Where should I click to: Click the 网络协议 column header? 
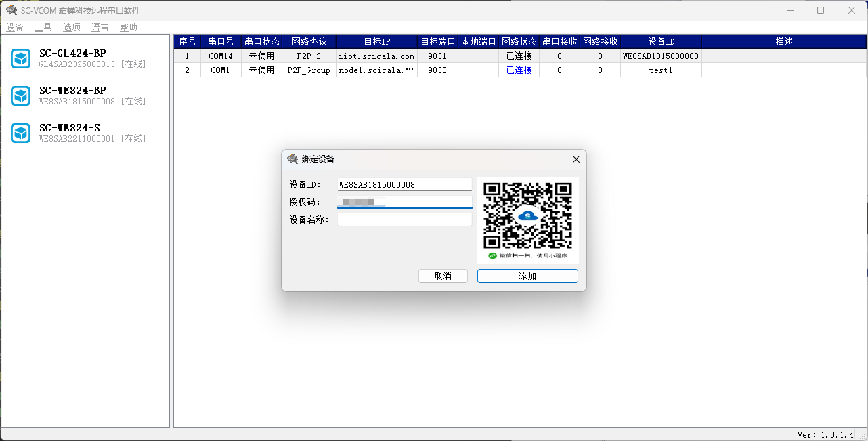click(309, 41)
